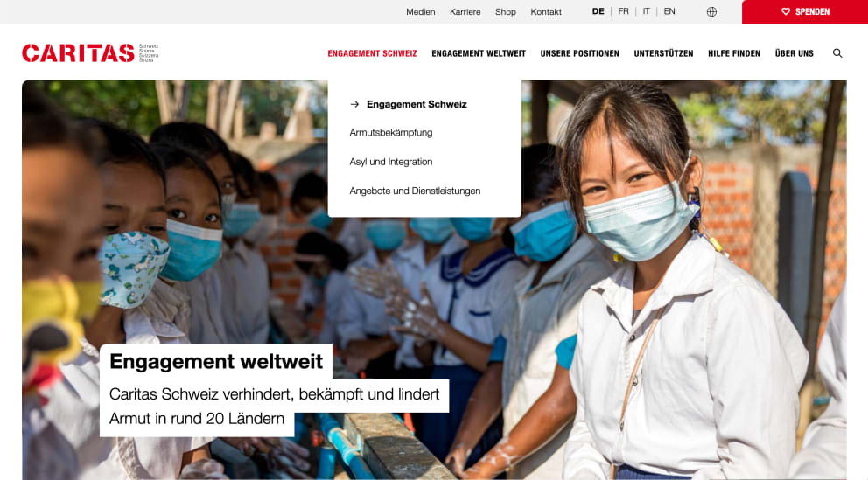868x480 pixels.
Task: Click the globe region selector icon
Action: tap(711, 11)
